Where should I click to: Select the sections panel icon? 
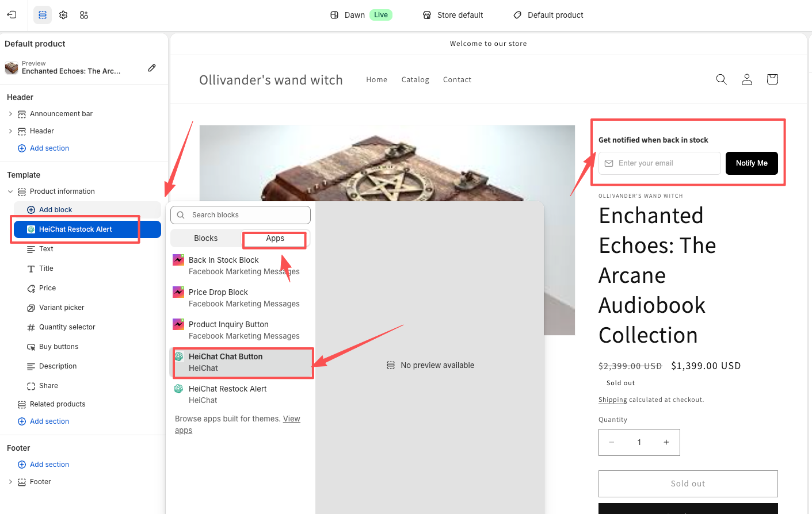coord(43,15)
